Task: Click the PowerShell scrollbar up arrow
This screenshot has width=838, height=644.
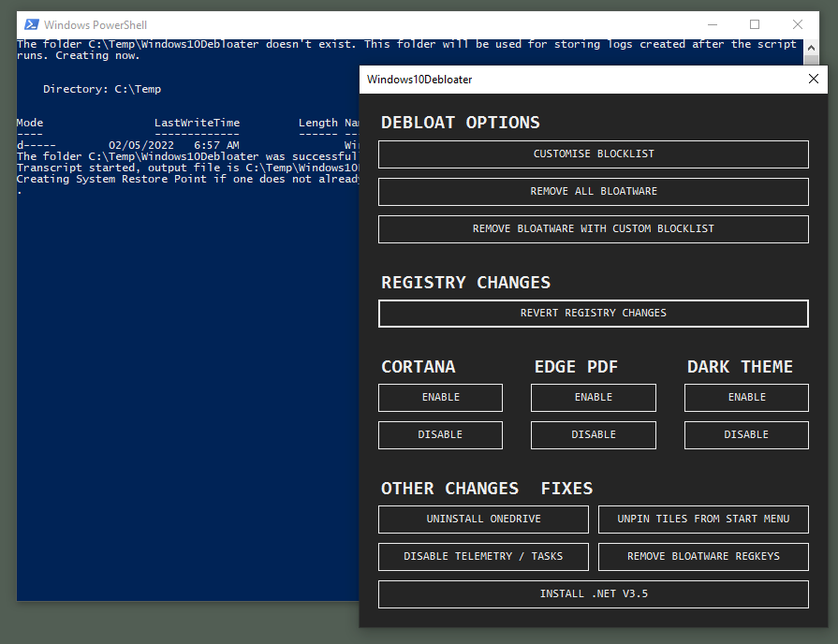Action: (x=811, y=48)
